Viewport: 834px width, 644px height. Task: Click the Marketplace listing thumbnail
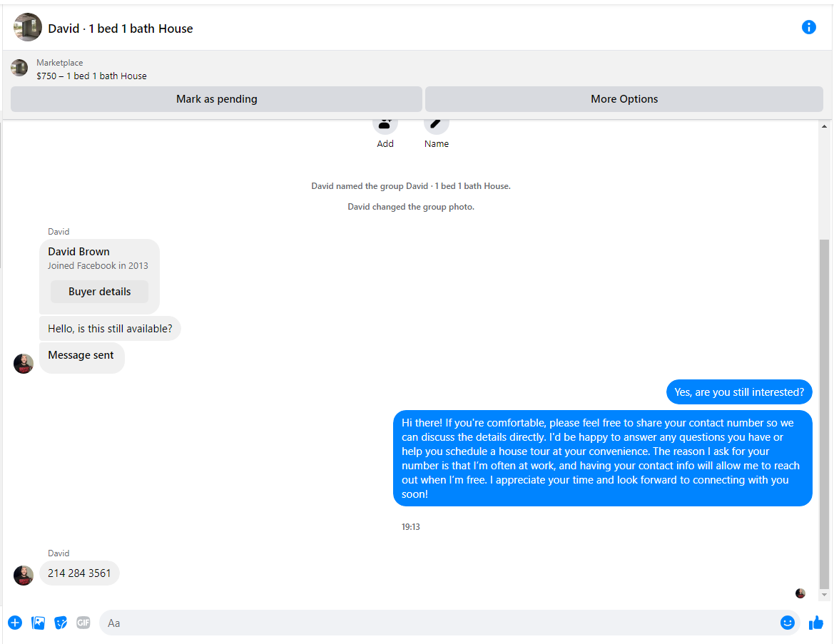pos(19,68)
